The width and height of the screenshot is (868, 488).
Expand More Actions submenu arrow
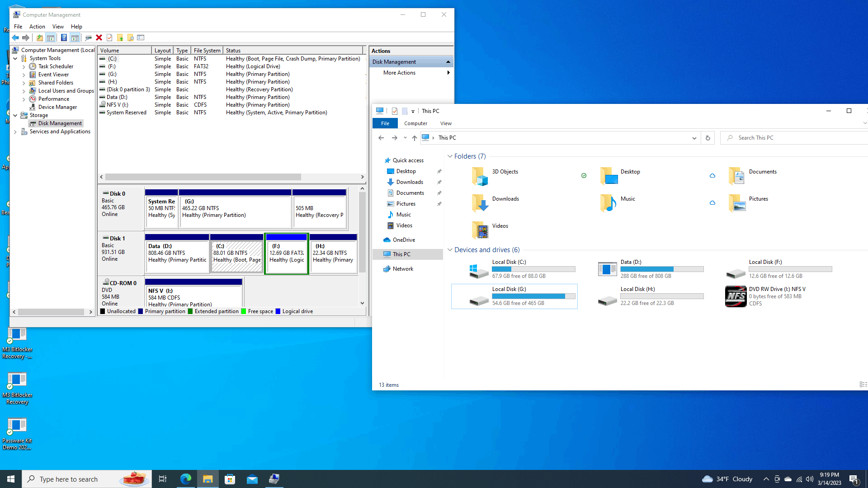(448, 73)
